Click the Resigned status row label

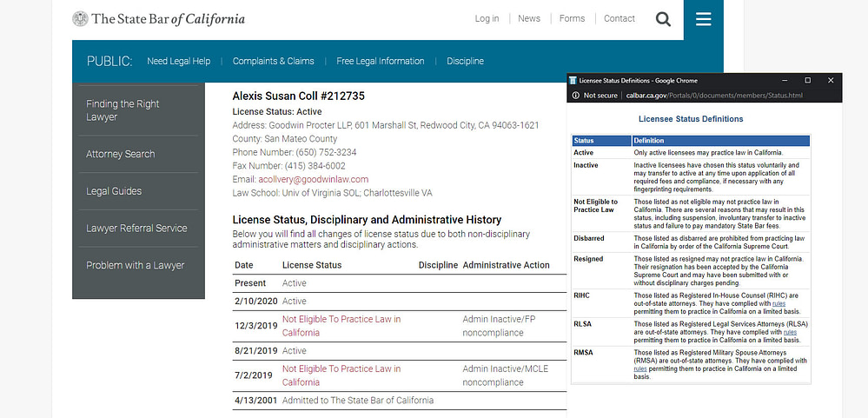click(x=588, y=259)
